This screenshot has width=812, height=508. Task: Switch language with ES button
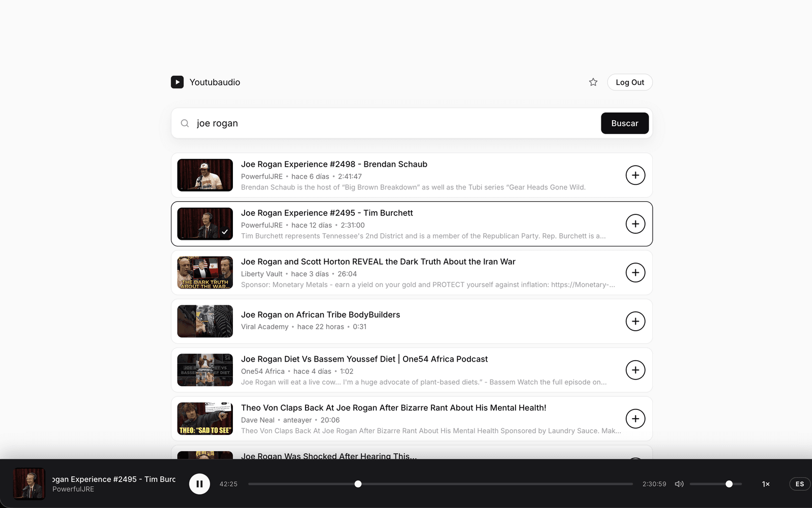800,484
